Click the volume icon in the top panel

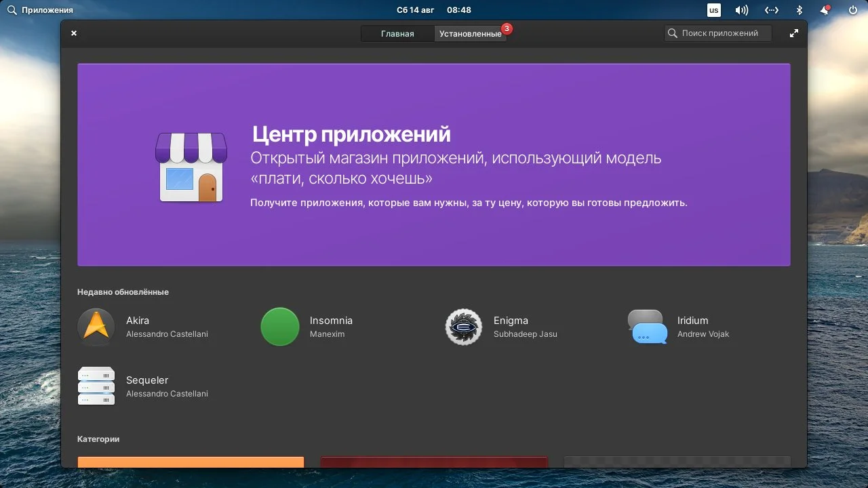pyautogui.click(x=741, y=9)
